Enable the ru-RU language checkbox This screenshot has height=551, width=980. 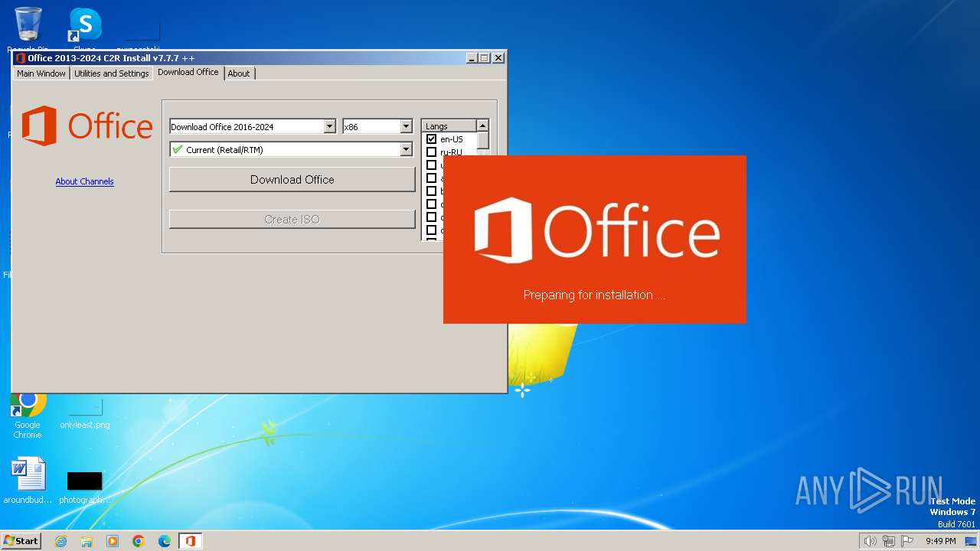(x=431, y=152)
